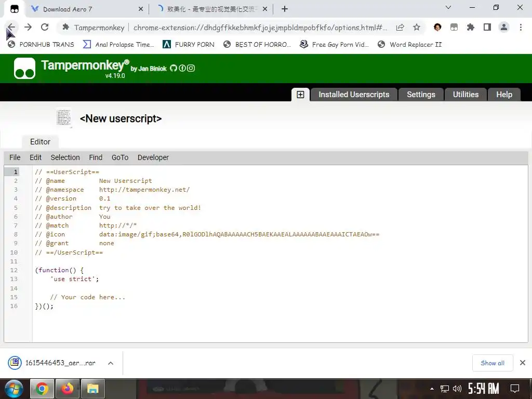Open BEST OF HORRO... bookmark
This screenshot has height=399, width=532.
(257, 45)
